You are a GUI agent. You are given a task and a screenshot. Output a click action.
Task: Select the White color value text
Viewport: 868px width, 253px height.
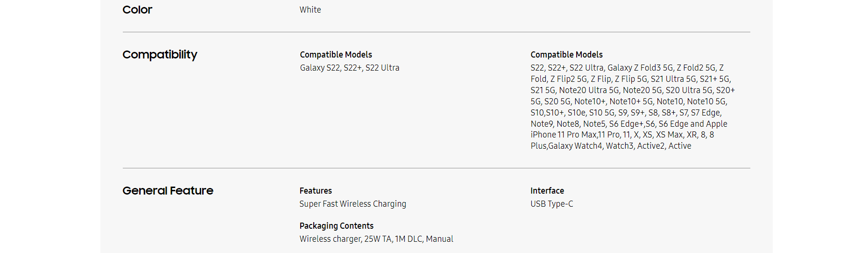tap(310, 10)
